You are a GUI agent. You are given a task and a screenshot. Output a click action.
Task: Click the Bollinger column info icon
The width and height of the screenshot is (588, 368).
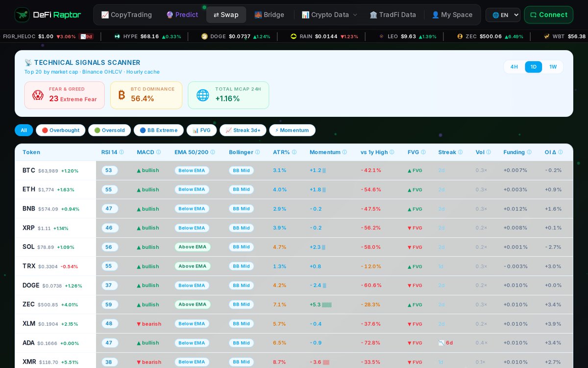[x=257, y=152]
